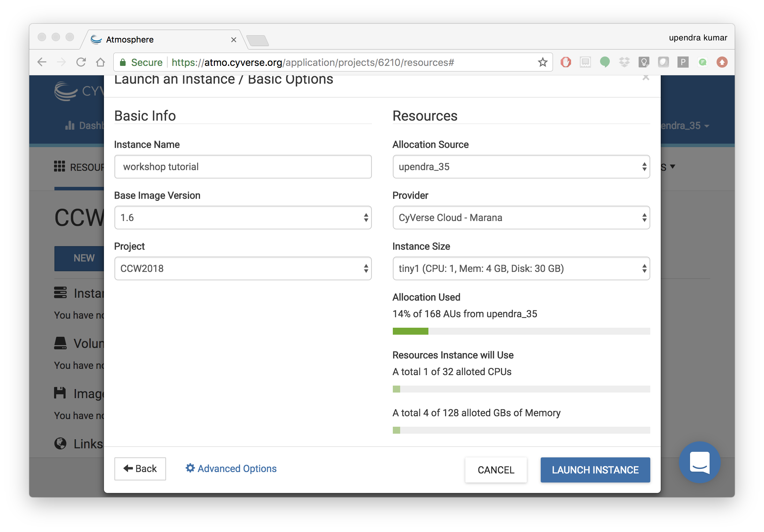The height and width of the screenshot is (532, 764).
Task: Open the upendra kumar profile label
Action: pyautogui.click(x=698, y=38)
